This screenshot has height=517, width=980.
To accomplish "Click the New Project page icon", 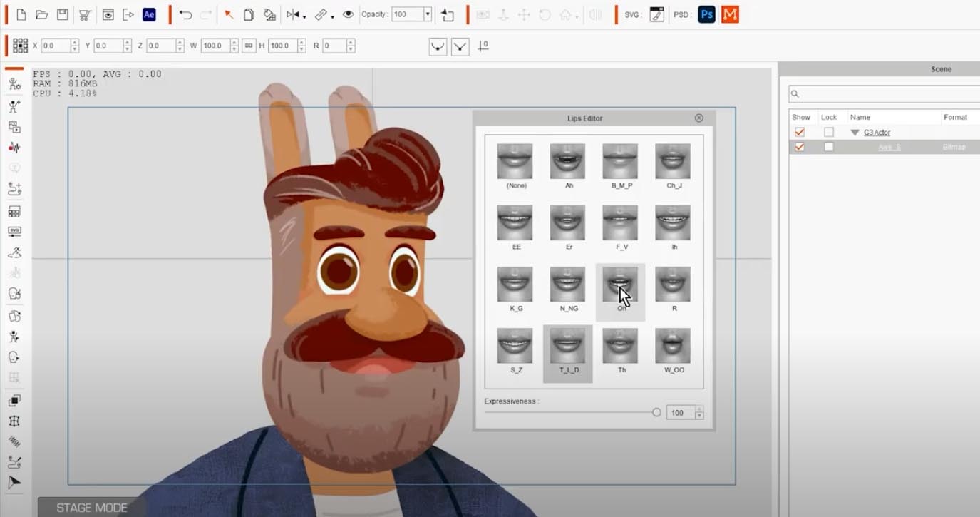I will click(21, 14).
